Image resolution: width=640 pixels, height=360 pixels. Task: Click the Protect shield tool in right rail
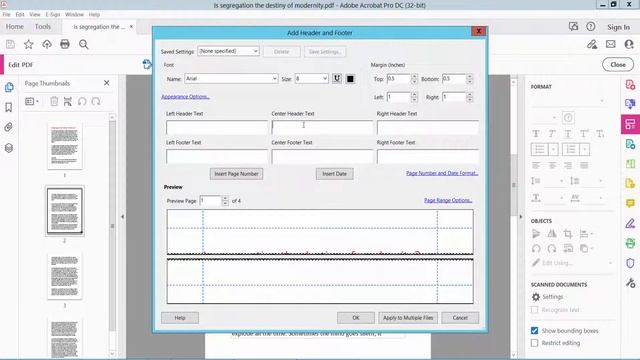631,263
